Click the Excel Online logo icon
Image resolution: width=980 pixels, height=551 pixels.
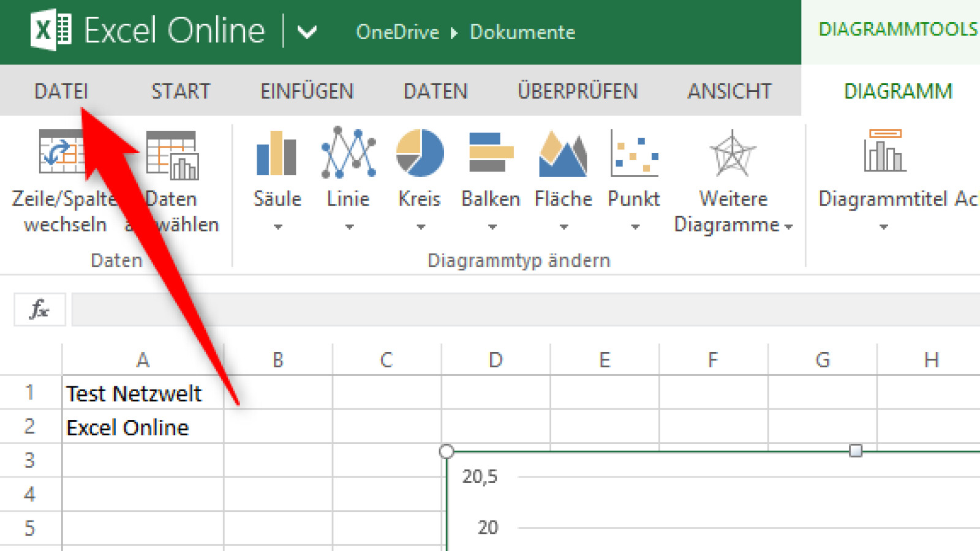(x=51, y=29)
